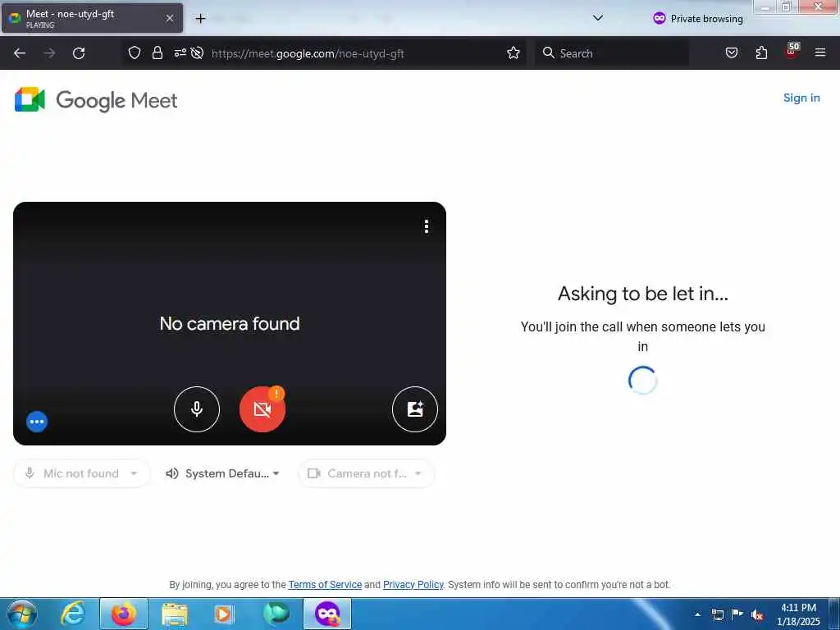Open Windows Explorer folder on taskbar
This screenshot has height=630, width=840.
pos(175,614)
